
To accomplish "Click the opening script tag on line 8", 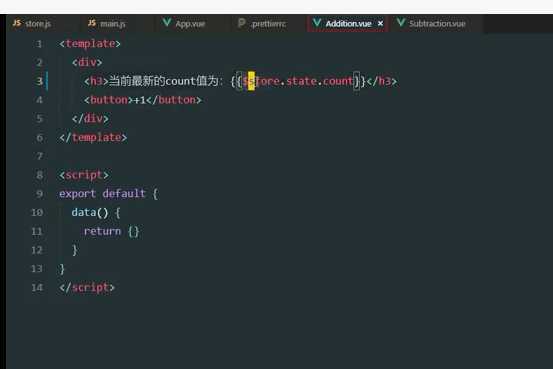I will tap(84, 175).
